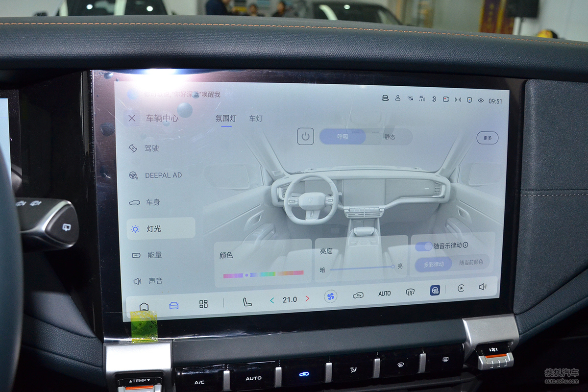The width and height of the screenshot is (588, 392).
Task: Tap the speaker volume icon in bottom bar
Action: [483, 287]
